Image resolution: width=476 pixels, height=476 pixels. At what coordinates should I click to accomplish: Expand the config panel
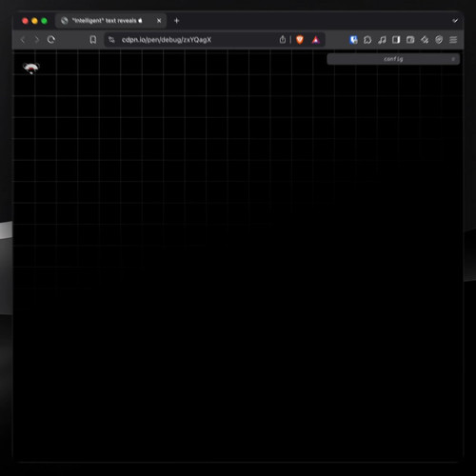(x=393, y=59)
